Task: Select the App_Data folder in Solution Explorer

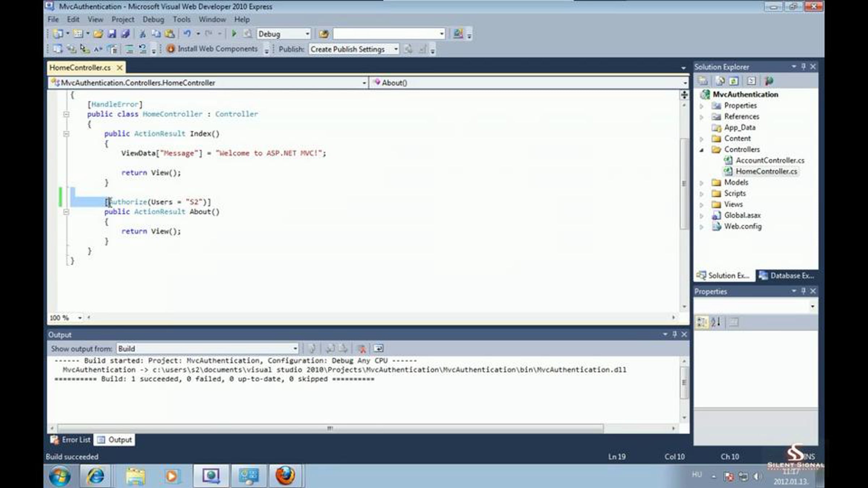Action: (740, 128)
